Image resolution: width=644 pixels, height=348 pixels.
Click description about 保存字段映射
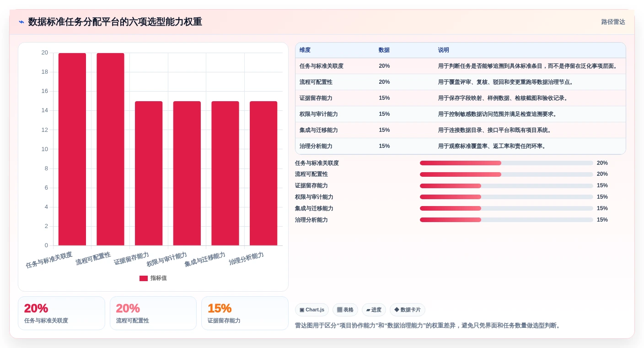click(503, 98)
